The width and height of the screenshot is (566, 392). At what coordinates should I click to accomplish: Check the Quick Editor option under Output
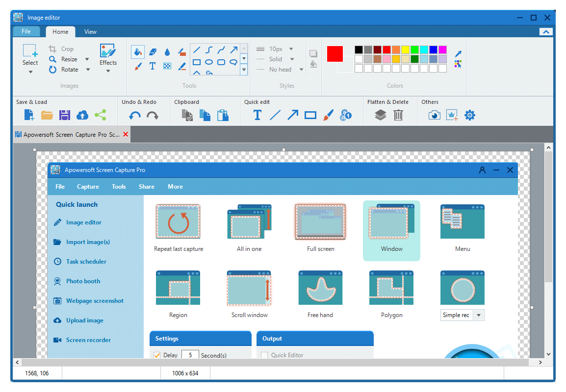[x=264, y=355]
